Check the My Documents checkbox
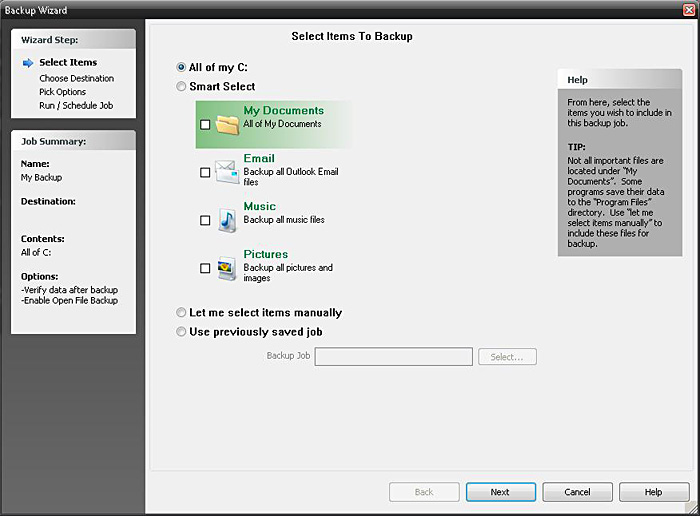Viewport: 700px width, 516px height. tap(205, 125)
